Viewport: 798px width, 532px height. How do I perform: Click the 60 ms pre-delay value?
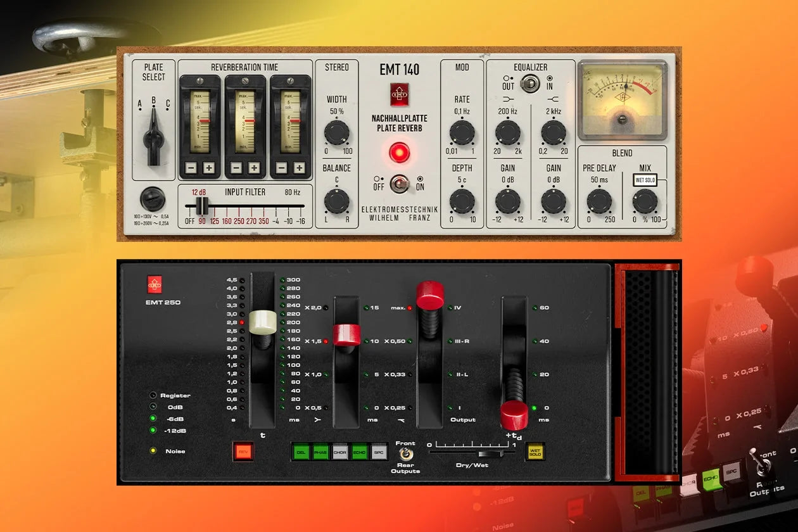pos(544,308)
